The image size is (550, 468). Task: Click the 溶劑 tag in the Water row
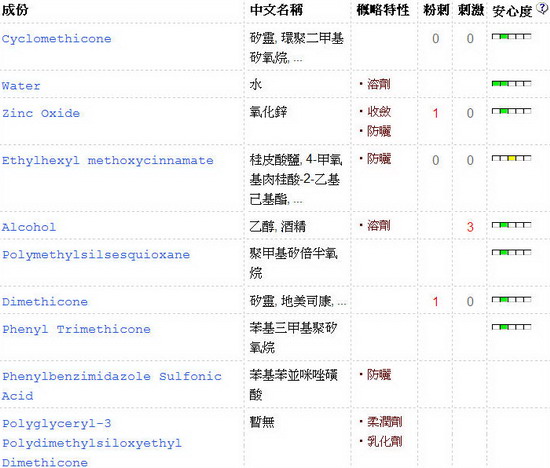click(379, 84)
